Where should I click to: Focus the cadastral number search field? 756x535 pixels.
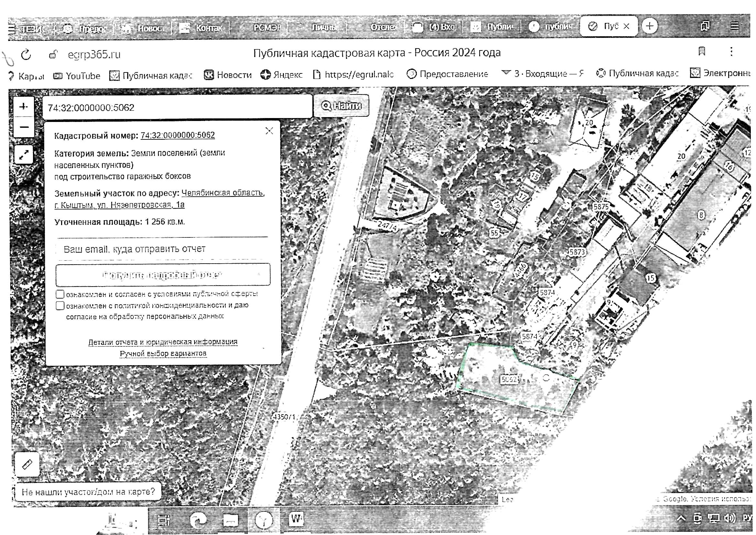click(x=177, y=107)
